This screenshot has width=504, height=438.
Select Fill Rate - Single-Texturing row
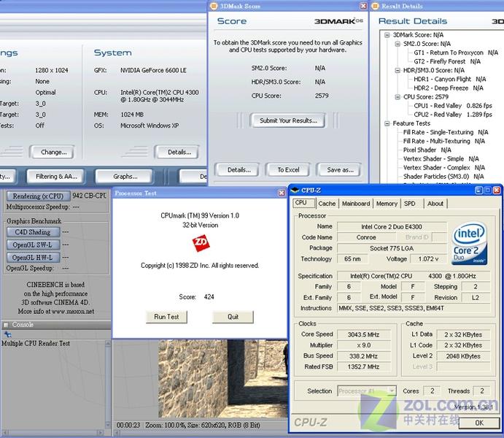446,132
